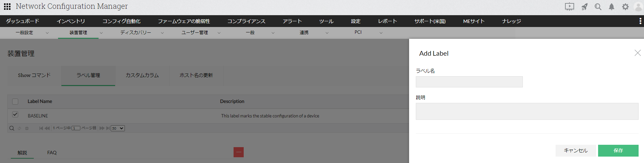Select the 解説 tab at bottom
This screenshot has width=644, height=163.
pyautogui.click(x=22, y=153)
